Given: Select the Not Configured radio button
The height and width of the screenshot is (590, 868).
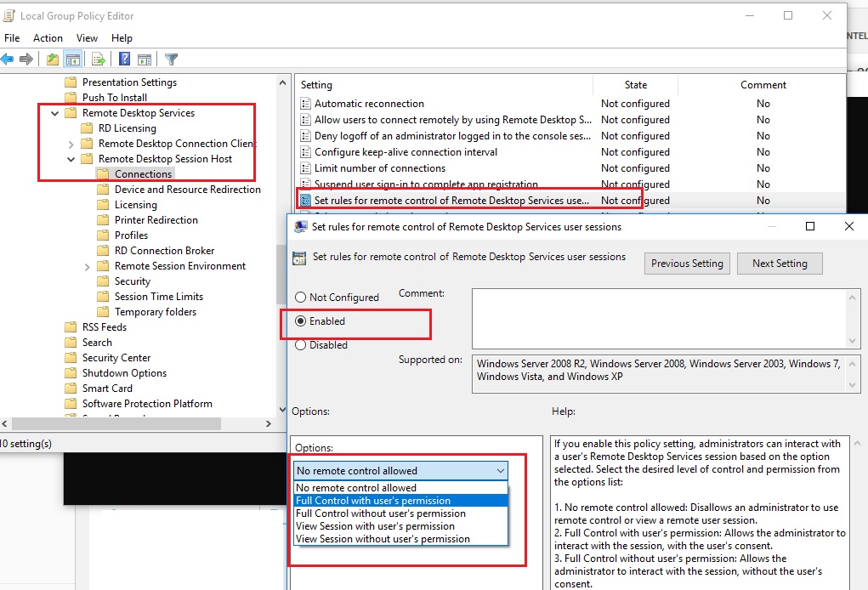Looking at the screenshot, I should coord(301,298).
